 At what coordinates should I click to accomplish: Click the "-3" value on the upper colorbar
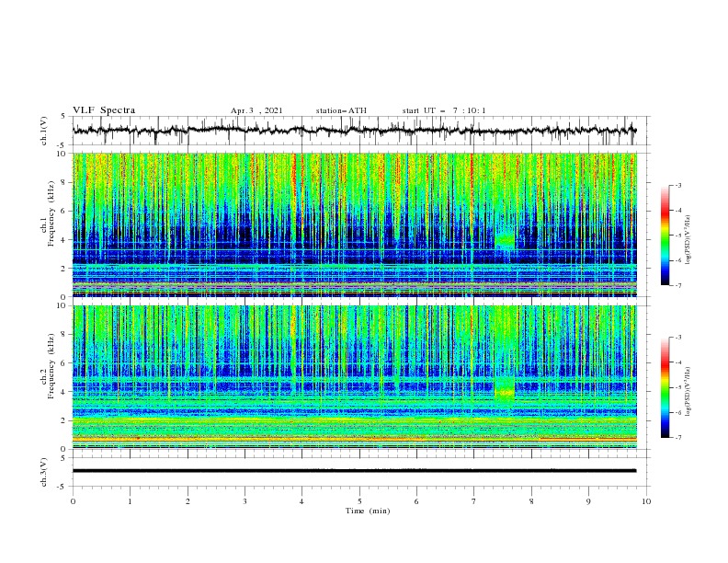(x=677, y=185)
